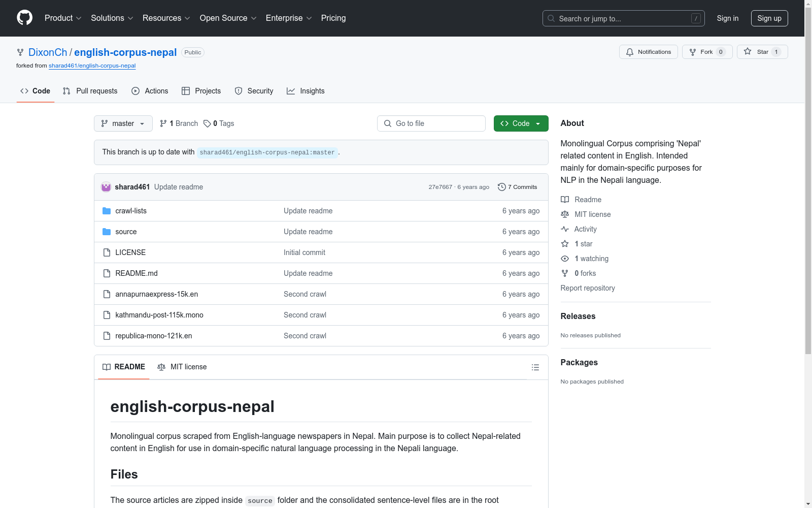812x508 pixels.
Task: Click the fork icon beside the repository name
Action: pyautogui.click(x=20, y=52)
